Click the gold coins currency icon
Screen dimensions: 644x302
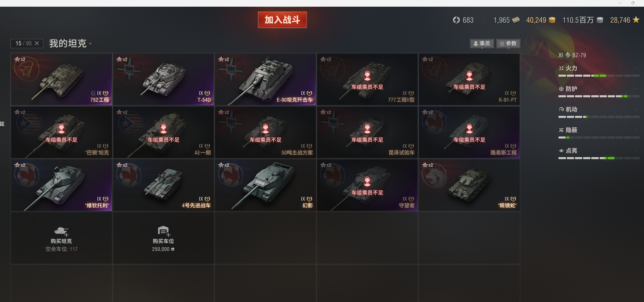pos(552,20)
